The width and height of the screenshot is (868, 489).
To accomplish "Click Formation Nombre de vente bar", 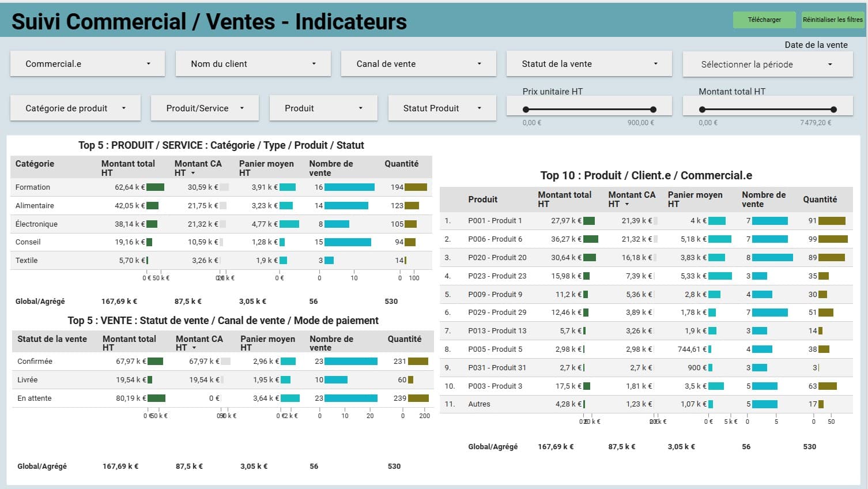I will coord(349,187).
